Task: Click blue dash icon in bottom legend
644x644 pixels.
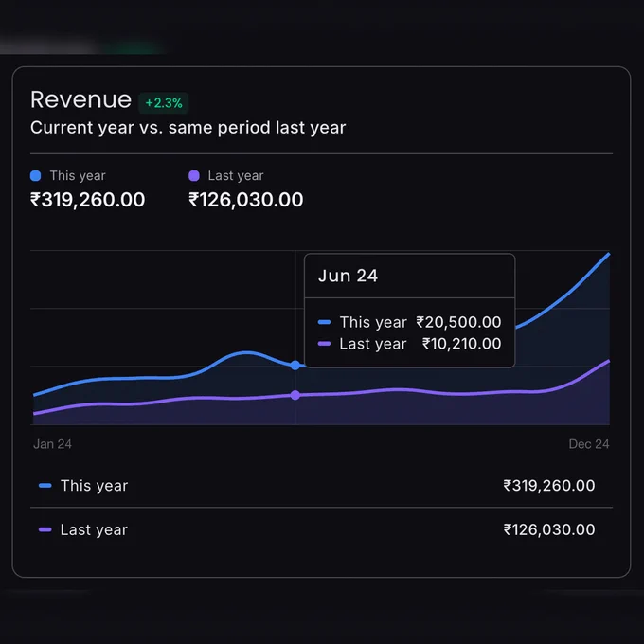Action: coord(45,486)
